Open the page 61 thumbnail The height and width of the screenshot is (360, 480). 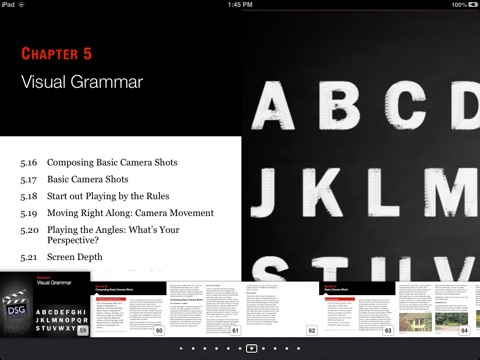205,309
